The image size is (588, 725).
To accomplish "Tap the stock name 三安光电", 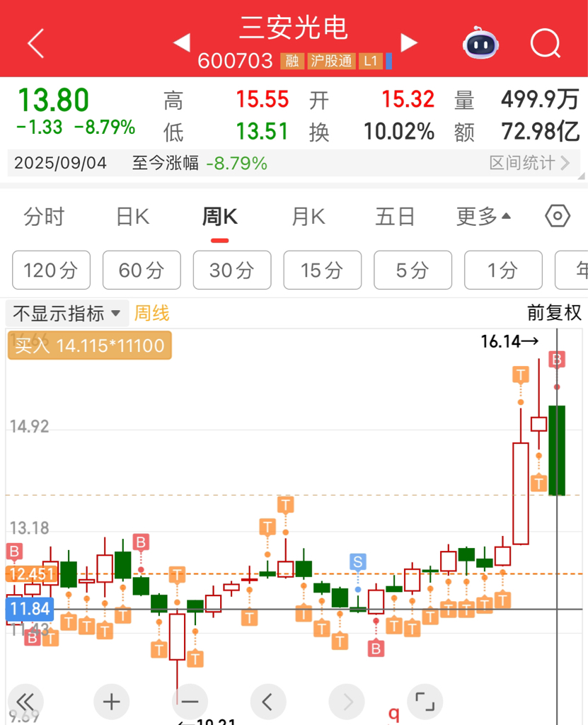I will click(x=294, y=28).
